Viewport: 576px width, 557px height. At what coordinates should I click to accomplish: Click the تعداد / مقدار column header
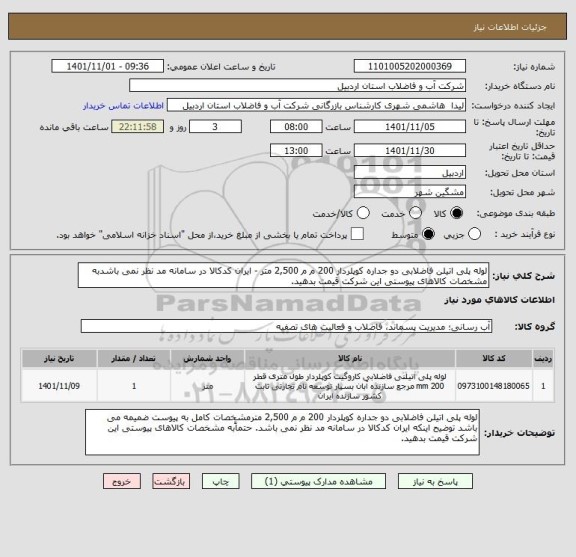(x=134, y=358)
